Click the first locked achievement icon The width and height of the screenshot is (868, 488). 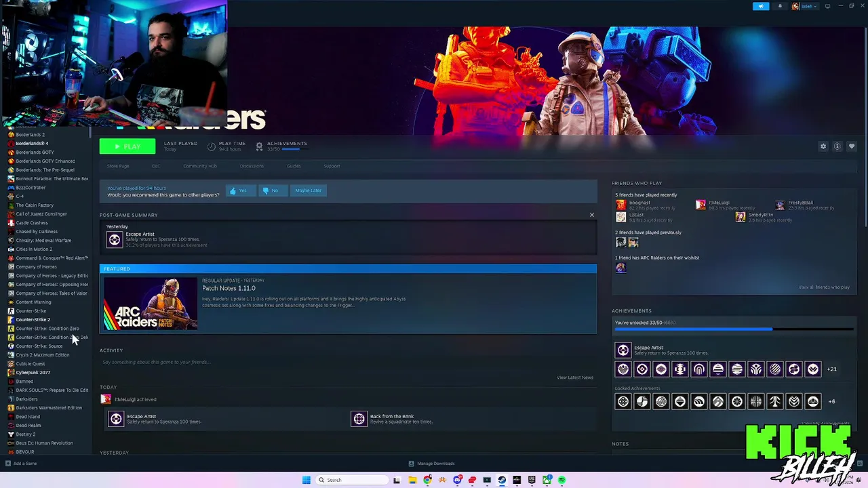pyautogui.click(x=623, y=401)
